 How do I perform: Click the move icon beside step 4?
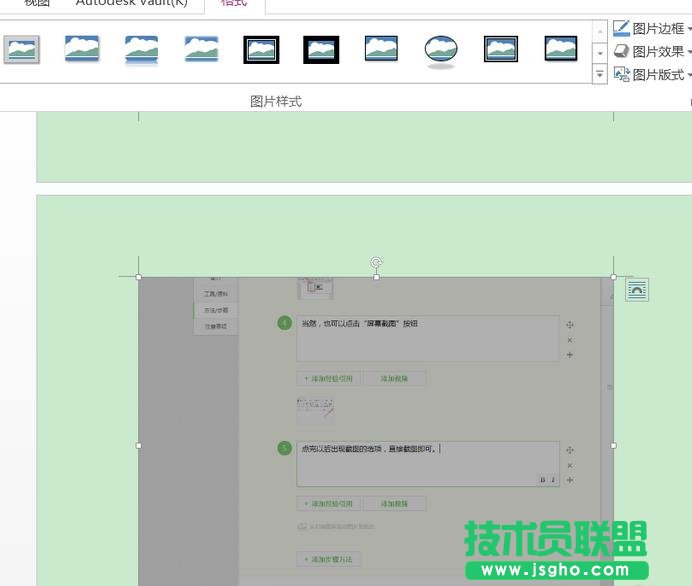pos(570,325)
